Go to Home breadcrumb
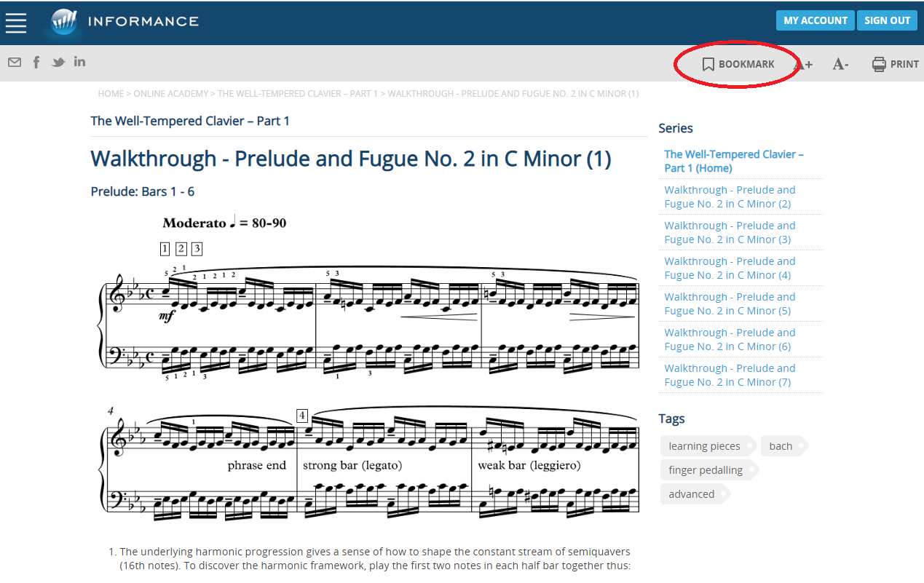Viewport: 924px width, 583px height. (111, 94)
